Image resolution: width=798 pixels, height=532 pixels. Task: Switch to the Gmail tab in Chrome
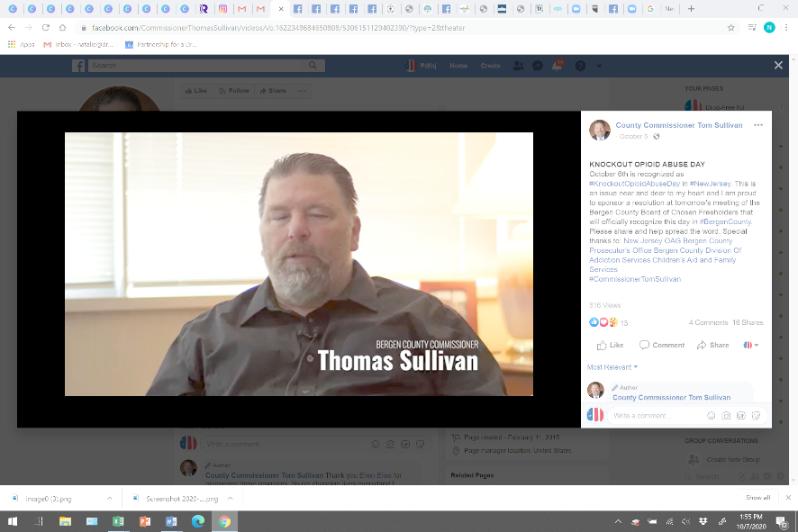click(x=241, y=9)
